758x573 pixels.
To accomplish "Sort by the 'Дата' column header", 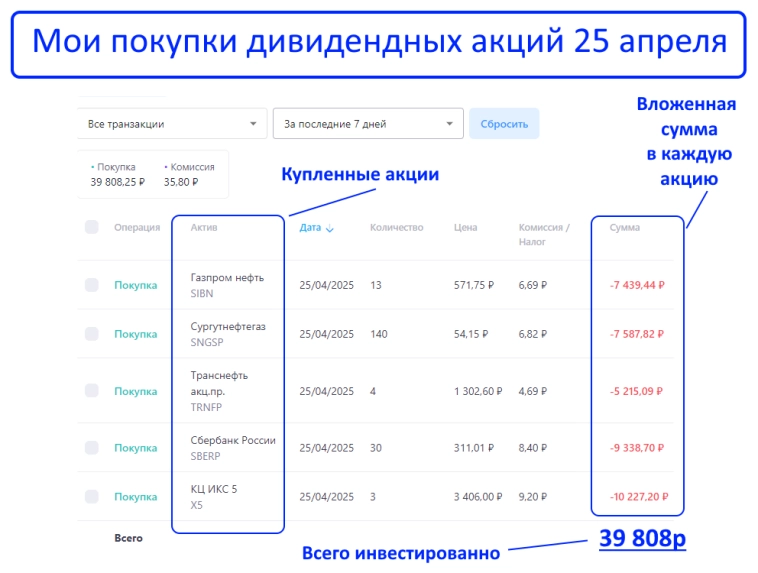I will [310, 227].
